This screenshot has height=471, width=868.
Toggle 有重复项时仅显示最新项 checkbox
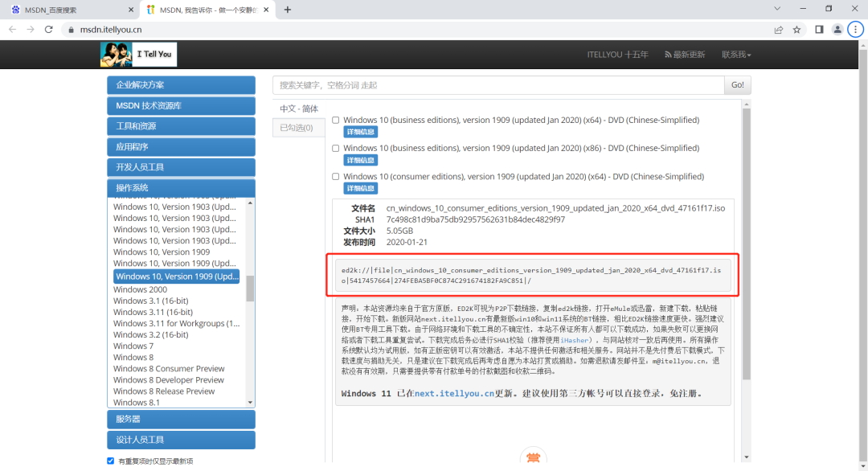(x=111, y=461)
